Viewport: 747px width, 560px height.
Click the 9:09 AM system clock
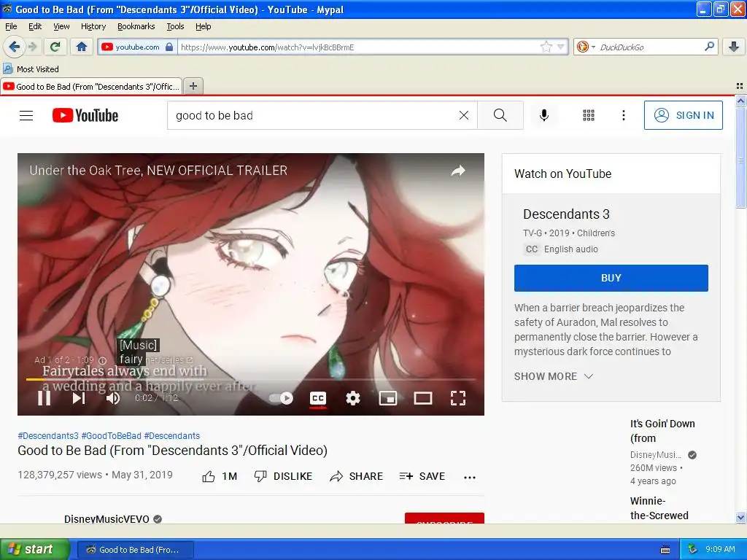[720, 549]
